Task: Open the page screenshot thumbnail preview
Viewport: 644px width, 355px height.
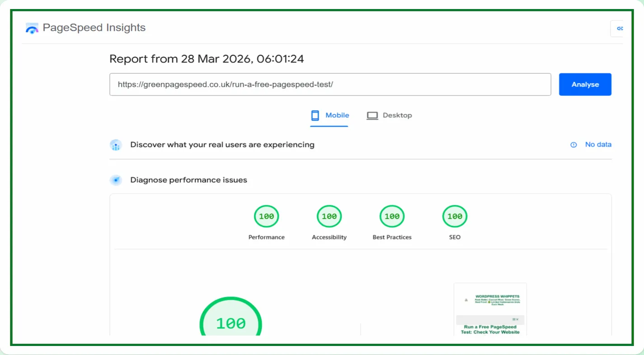Action: (x=490, y=310)
